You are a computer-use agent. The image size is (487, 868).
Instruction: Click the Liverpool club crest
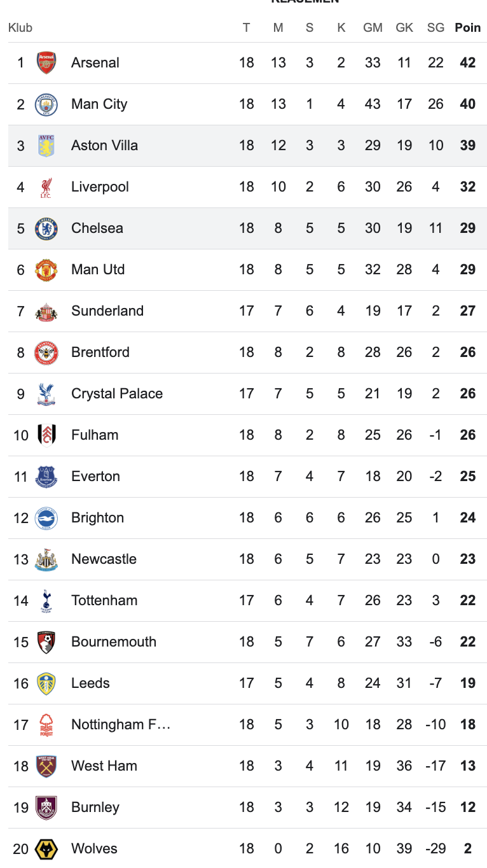(46, 187)
